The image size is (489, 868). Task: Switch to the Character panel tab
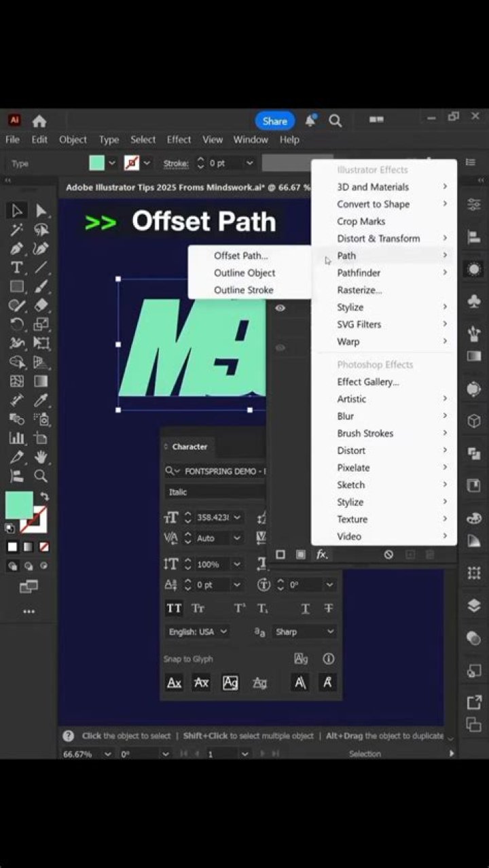coord(189,447)
